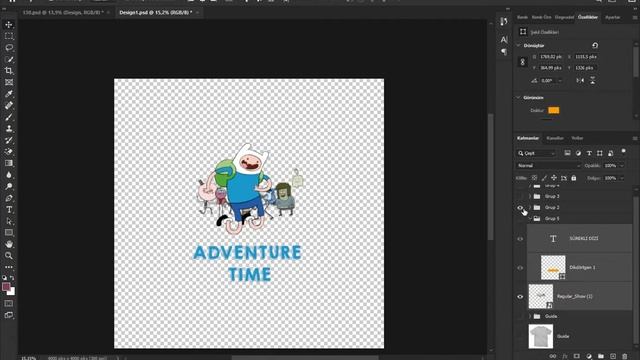Select the Clone Stamp tool

tap(9, 129)
